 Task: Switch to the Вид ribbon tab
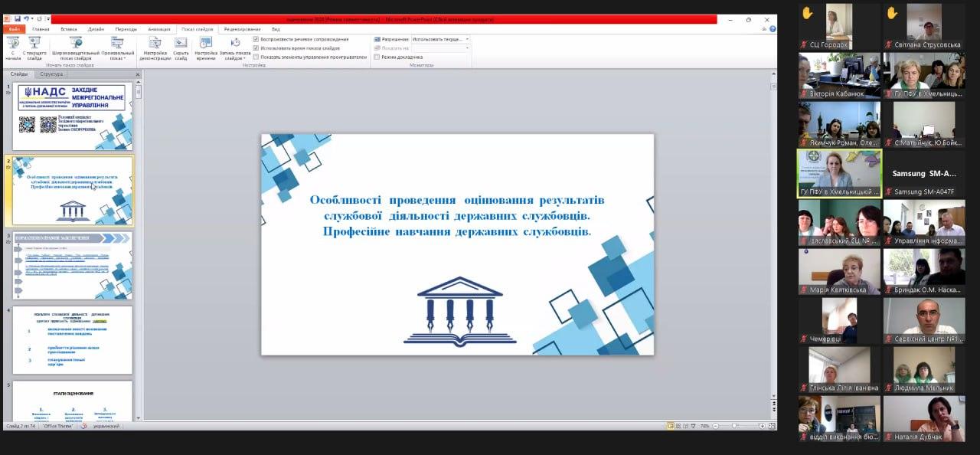[x=276, y=29]
